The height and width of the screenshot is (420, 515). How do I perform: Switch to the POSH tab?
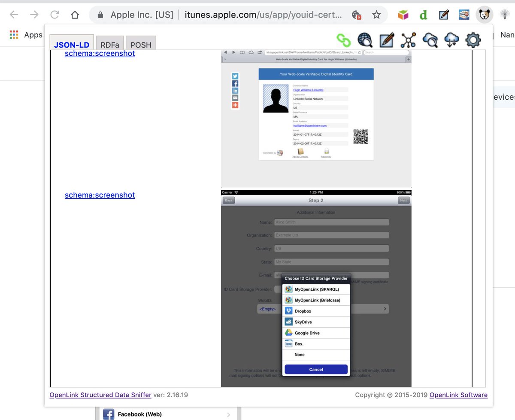(x=141, y=43)
